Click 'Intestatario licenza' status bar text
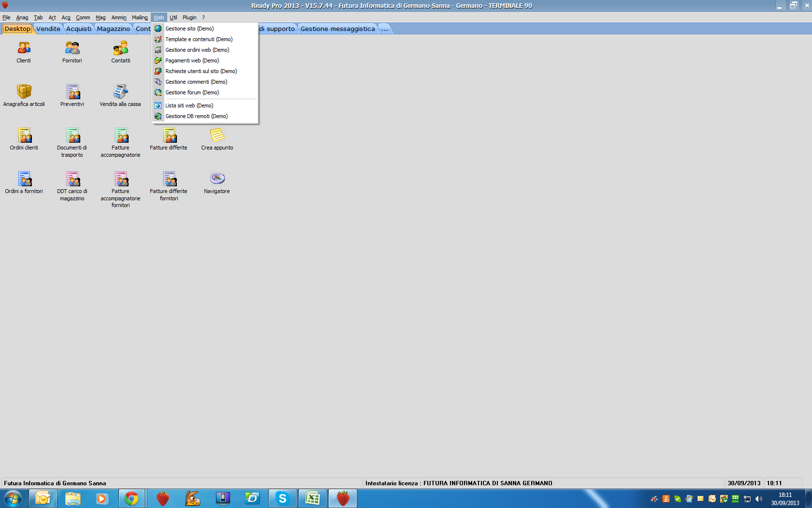This screenshot has height=508, width=812. click(459, 483)
